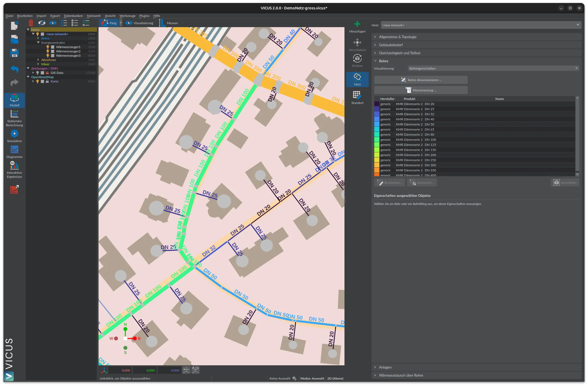588x386 pixels.
Task: Click the red chart export icon
Action: click(x=14, y=189)
